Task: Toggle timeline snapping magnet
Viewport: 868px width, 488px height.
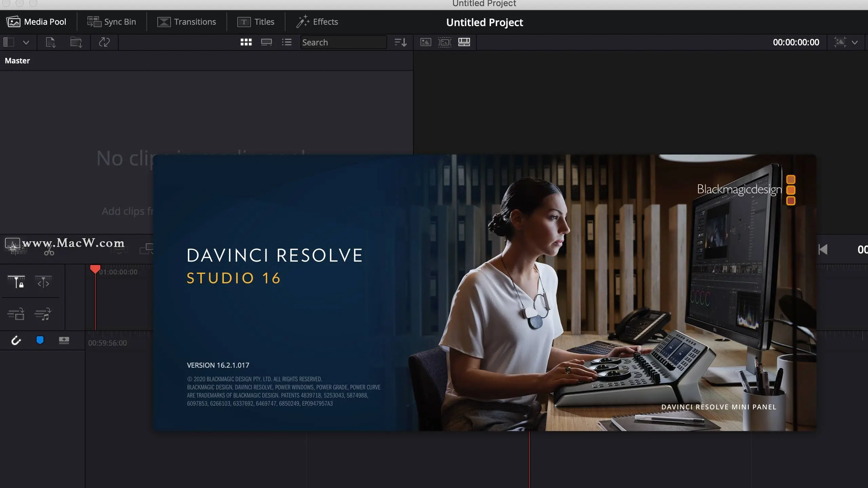Action: click(16, 340)
